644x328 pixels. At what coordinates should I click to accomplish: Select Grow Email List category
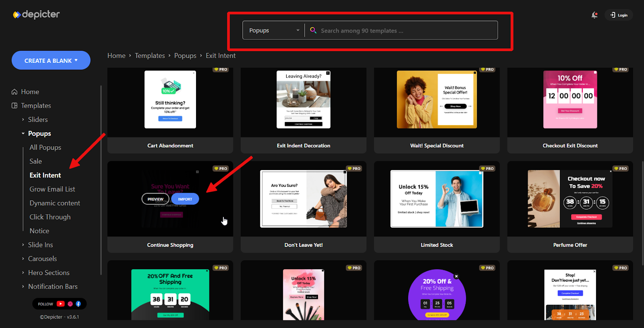52,189
